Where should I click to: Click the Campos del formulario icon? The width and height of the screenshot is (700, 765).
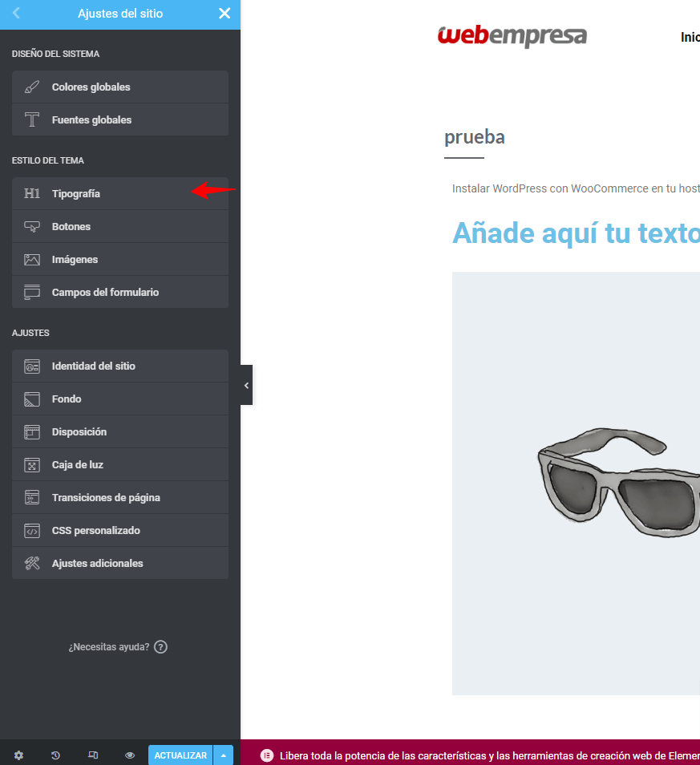click(x=32, y=292)
